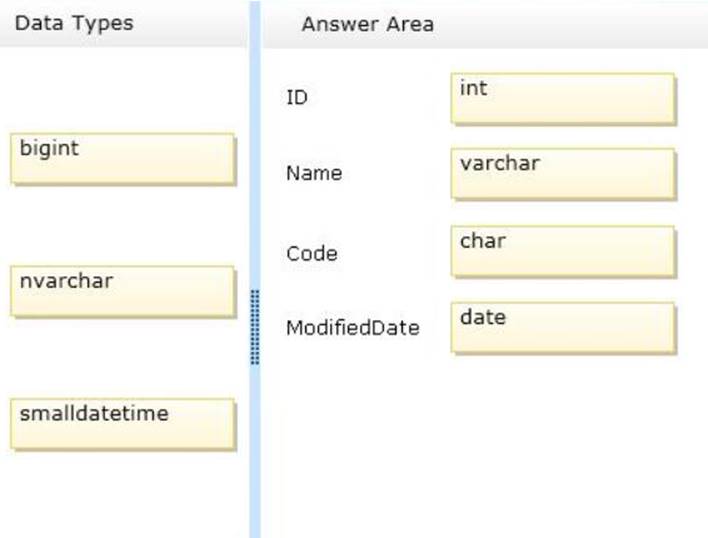Click the ModifiedDate column label
Image resolution: width=708 pixels, height=538 pixels.
(353, 328)
